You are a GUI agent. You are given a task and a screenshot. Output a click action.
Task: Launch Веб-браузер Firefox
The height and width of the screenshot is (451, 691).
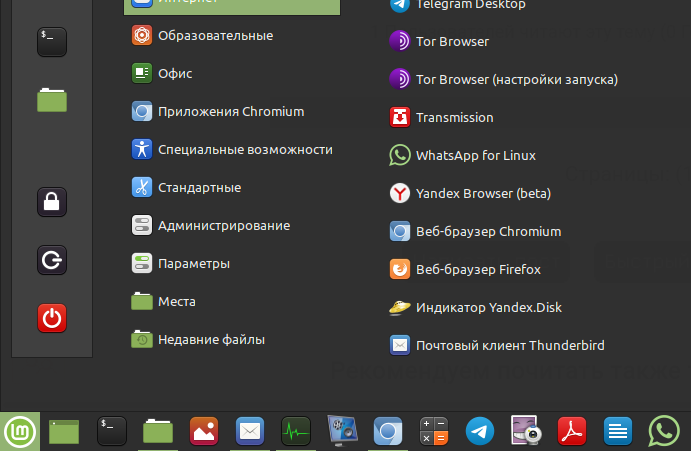pos(465,269)
